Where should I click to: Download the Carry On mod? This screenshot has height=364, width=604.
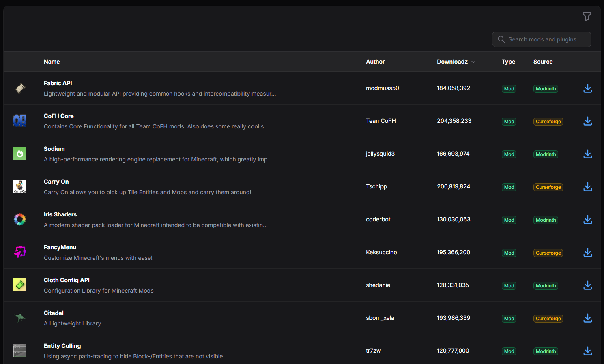[x=587, y=187]
